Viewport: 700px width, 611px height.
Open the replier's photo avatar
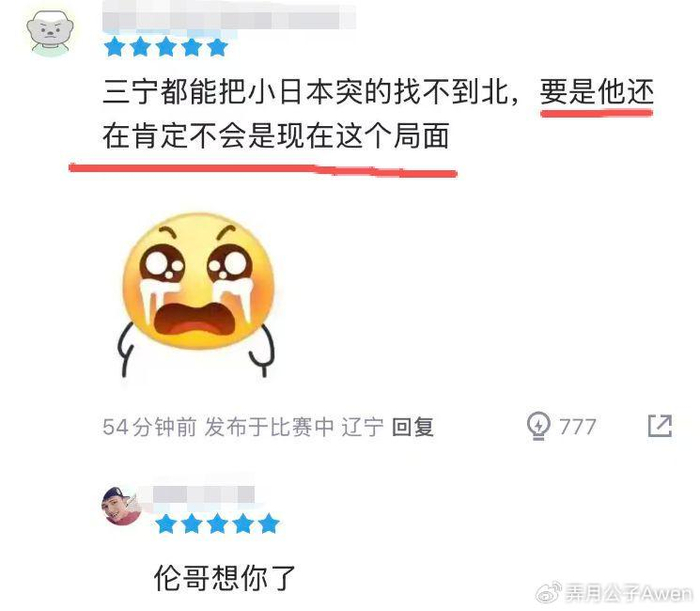(x=122, y=506)
